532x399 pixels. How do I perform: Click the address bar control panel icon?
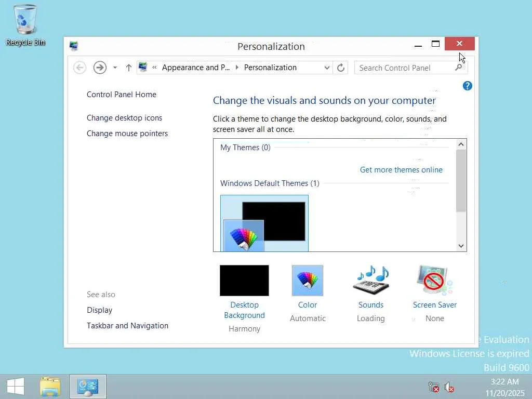[143, 67]
